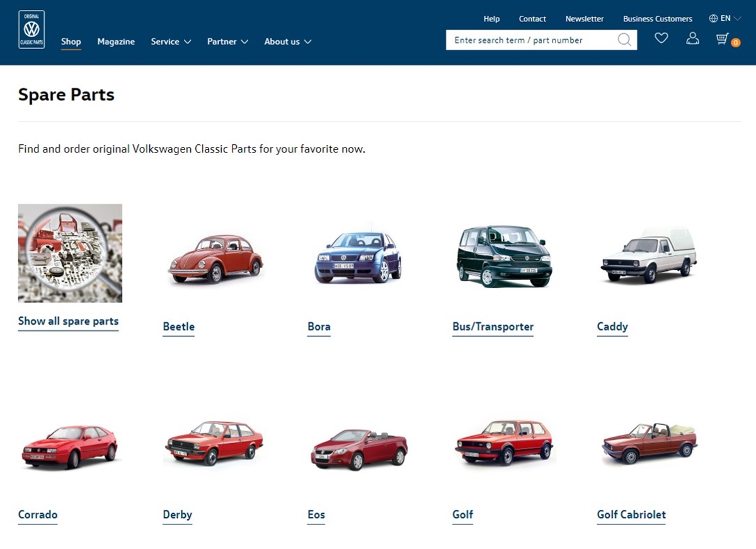Click the Help link

pos(491,19)
